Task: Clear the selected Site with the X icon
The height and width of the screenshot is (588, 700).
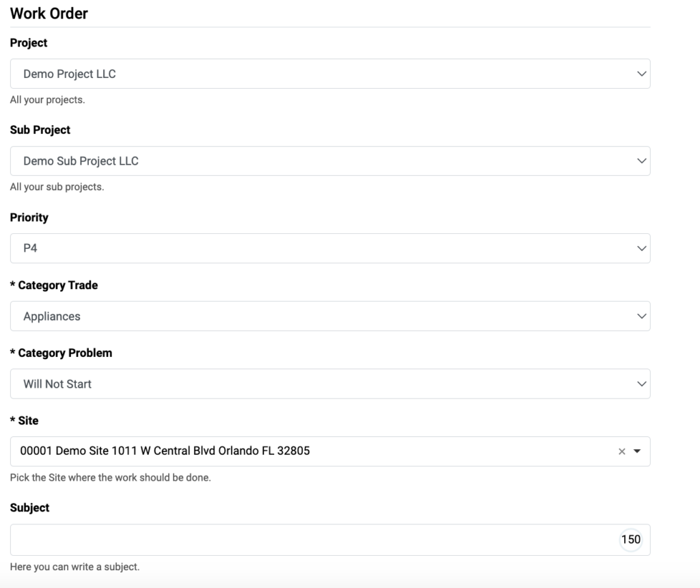Action: point(621,451)
